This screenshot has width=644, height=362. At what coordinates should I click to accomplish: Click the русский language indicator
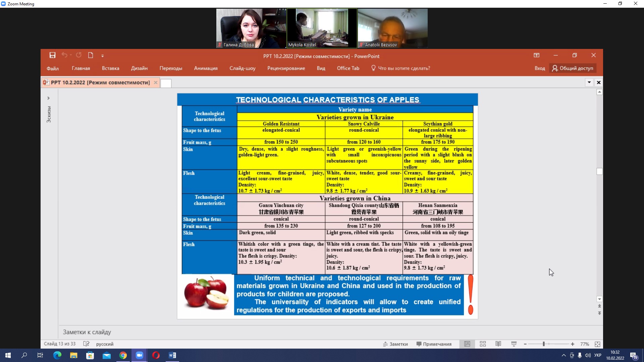pyautogui.click(x=105, y=344)
